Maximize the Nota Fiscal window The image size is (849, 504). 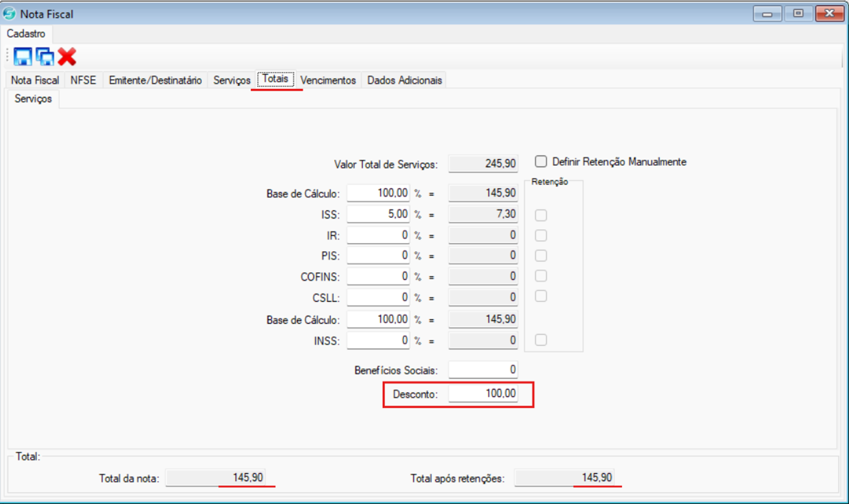pyautogui.click(x=799, y=13)
